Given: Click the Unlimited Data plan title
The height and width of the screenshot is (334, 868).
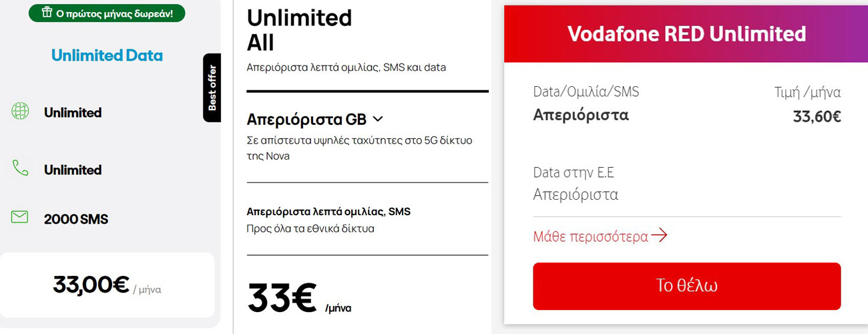Looking at the screenshot, I should coord(107,55).
